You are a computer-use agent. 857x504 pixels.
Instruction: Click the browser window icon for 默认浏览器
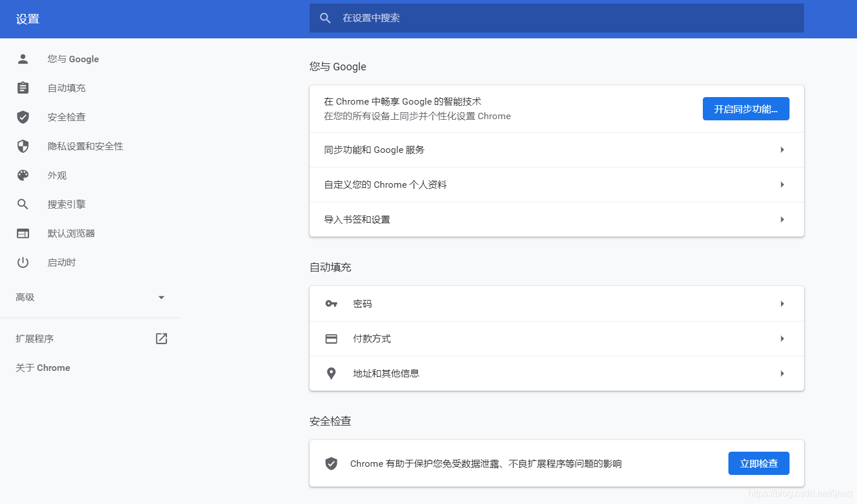click(x=23, y=233)
